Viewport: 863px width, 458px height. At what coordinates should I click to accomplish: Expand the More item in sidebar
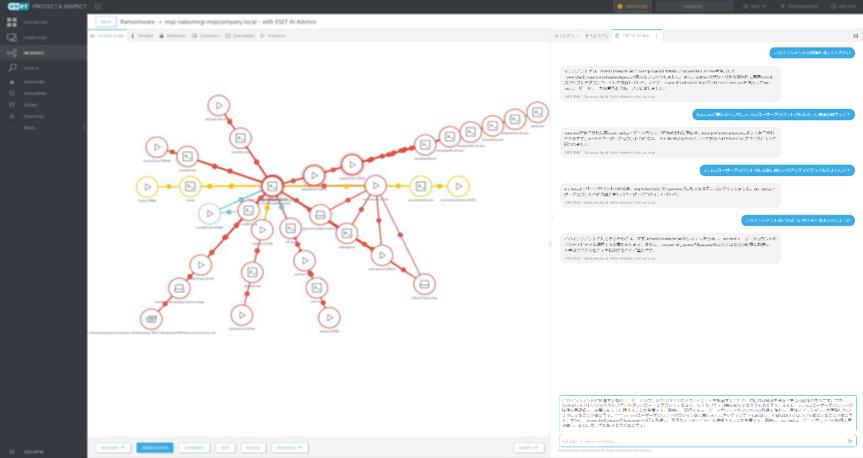tap(43, 128)
